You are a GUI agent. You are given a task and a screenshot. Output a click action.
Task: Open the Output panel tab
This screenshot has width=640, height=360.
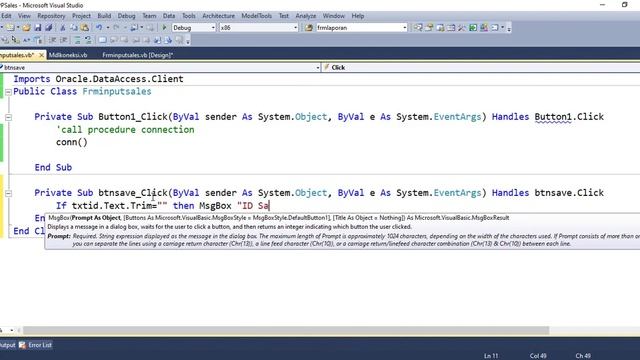point(7,345)
